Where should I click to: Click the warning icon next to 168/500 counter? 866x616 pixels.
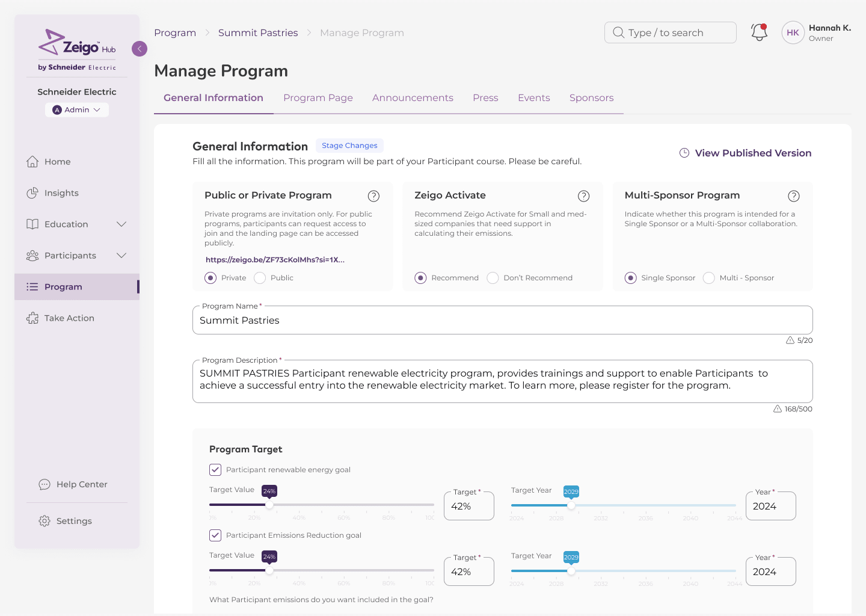778,409
